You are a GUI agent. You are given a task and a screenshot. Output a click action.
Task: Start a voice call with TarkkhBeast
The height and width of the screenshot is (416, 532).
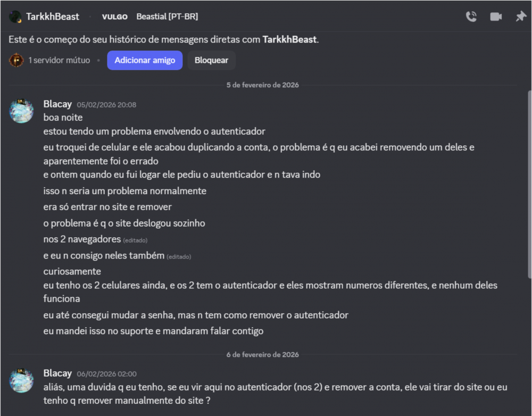click(471, 16)
